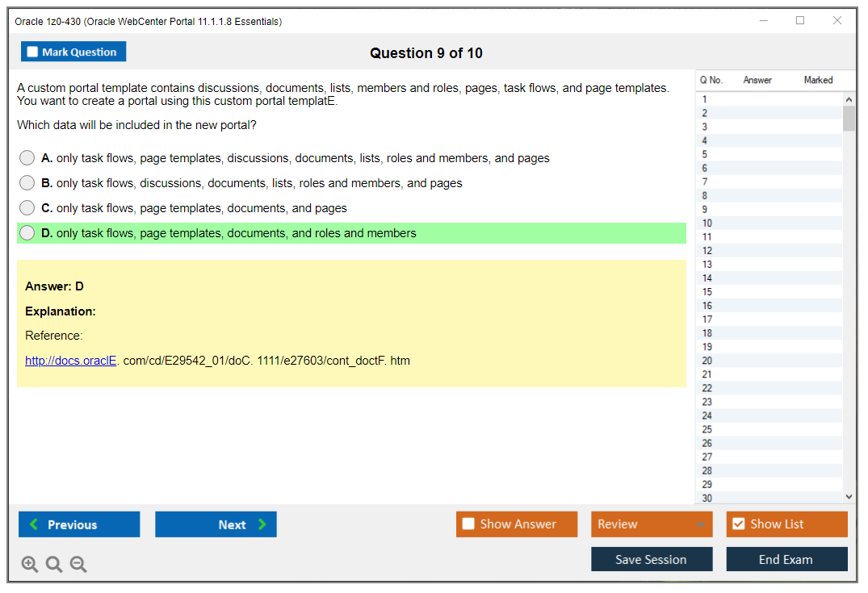
Task: Uncheck the Show List checkbox
Action: 738,524
